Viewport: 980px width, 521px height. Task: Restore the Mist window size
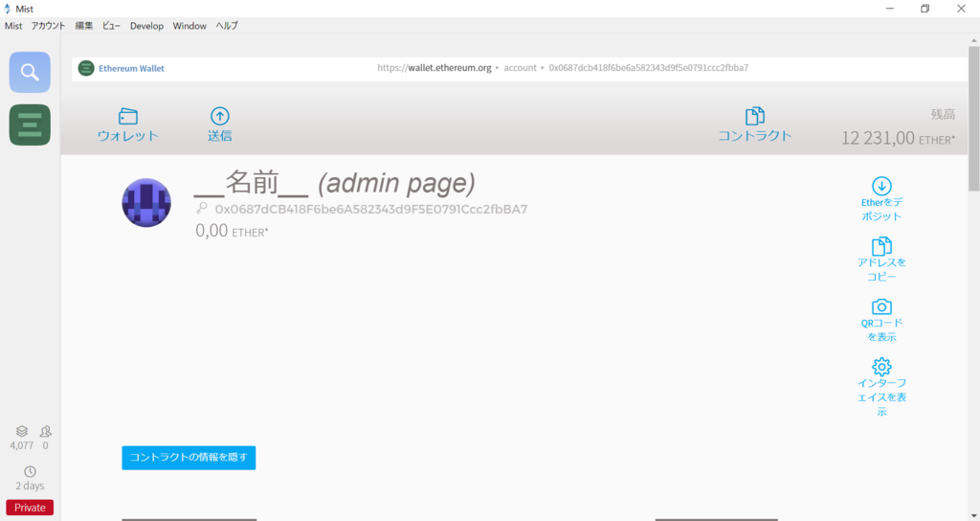[x=925, y=8]
